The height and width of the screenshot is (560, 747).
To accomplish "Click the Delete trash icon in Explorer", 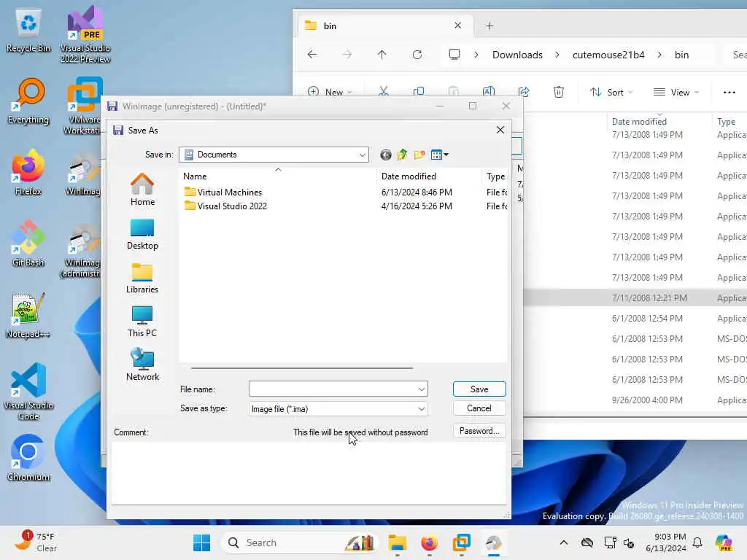I will pyautogui.click(x=559, y=91).
